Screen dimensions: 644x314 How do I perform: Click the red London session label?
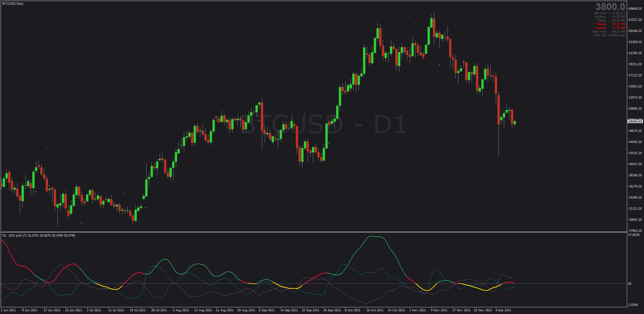(x=600, y=28)
